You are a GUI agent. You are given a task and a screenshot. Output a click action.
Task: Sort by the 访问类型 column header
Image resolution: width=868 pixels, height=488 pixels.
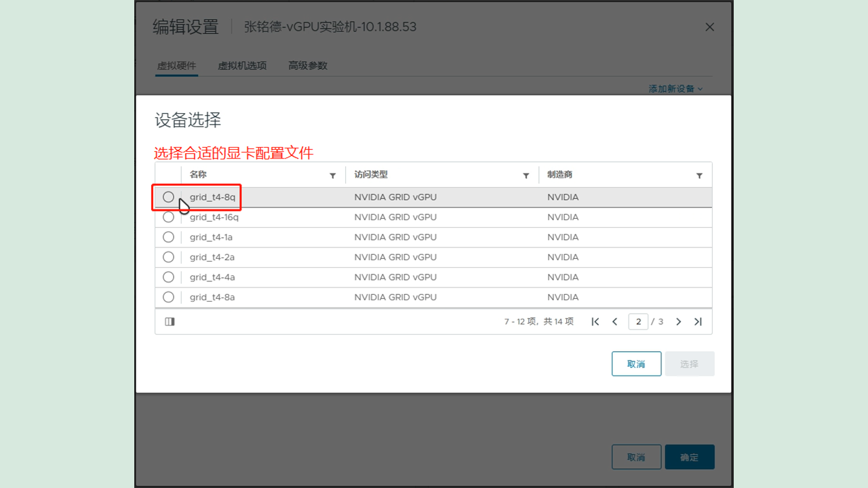371,175
